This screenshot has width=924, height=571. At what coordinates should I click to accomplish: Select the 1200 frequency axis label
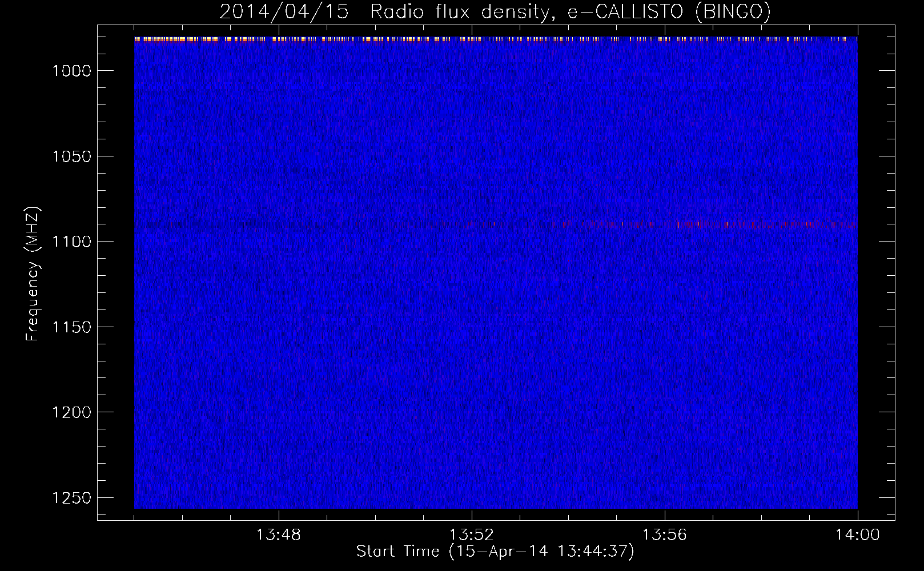point(71,412)
